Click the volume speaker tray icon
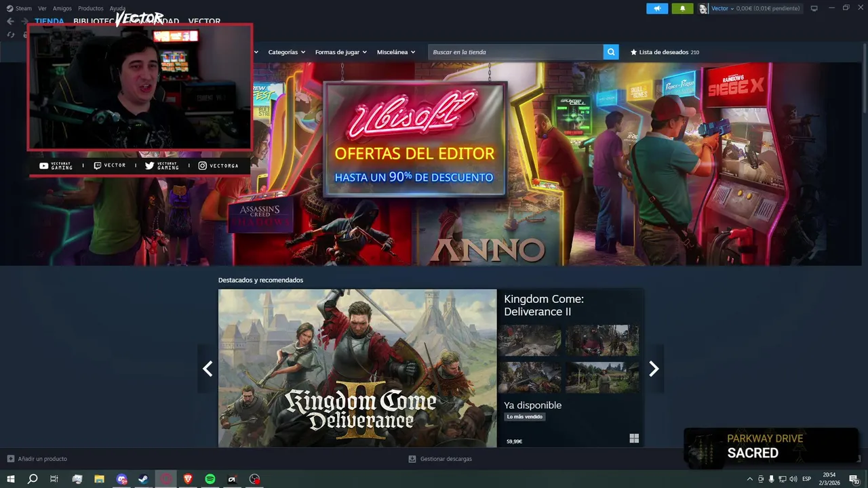Screen dimensions: 868x488 coord(793,479)
